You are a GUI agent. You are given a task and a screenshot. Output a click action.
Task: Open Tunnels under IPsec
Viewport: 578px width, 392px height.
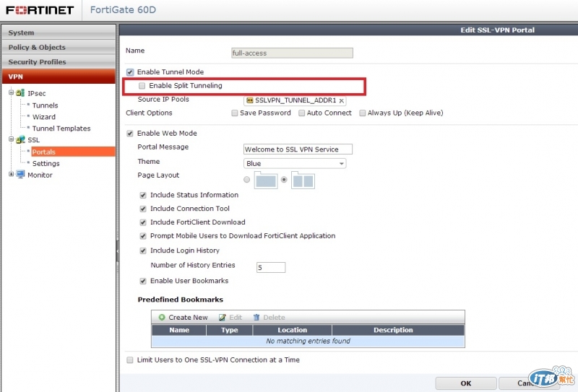(45, 105)
